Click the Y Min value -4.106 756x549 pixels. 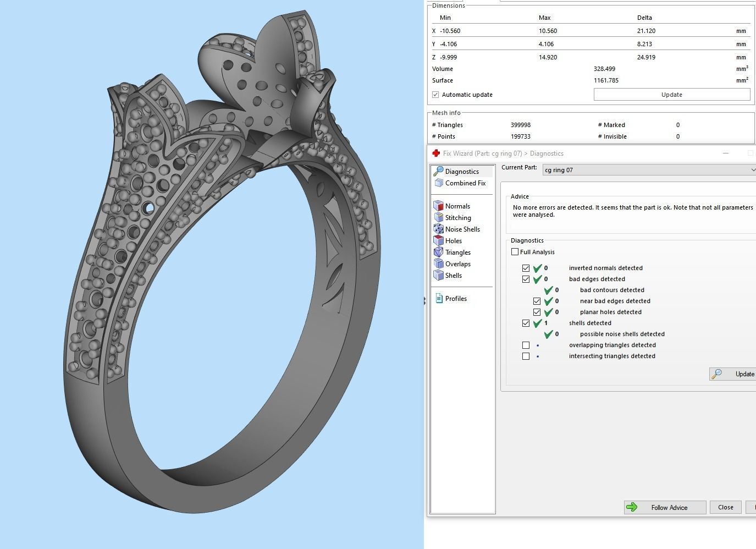pyautogui.click(x=449, y=44)
